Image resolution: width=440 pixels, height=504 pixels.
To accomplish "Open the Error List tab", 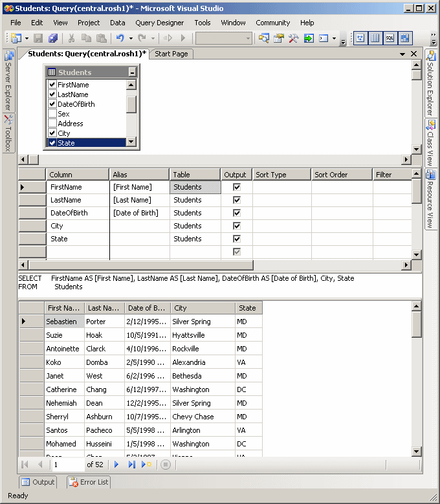I will (89, 482).
